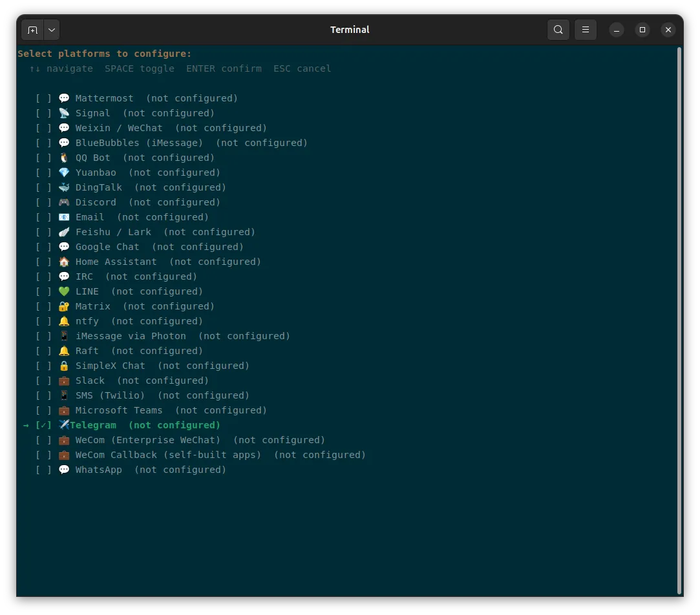Viewport: 700px width, 615px height.
Task: Open a new terminal tab
Action: pyautogui.click(x=32, y=30)
